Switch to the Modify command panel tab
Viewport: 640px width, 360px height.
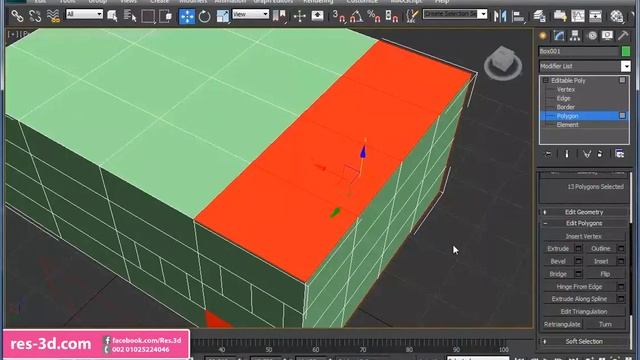[559, 36]
